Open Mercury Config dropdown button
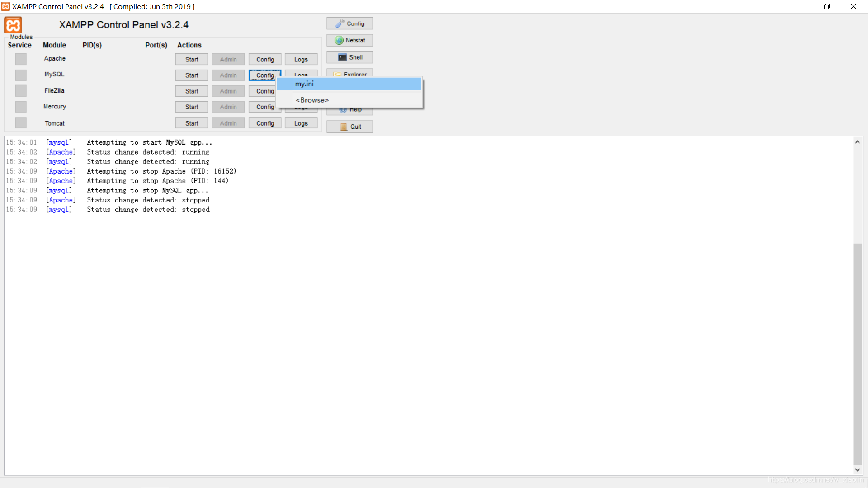This screenshot has width=868, height=488. [x=263, y=107]
